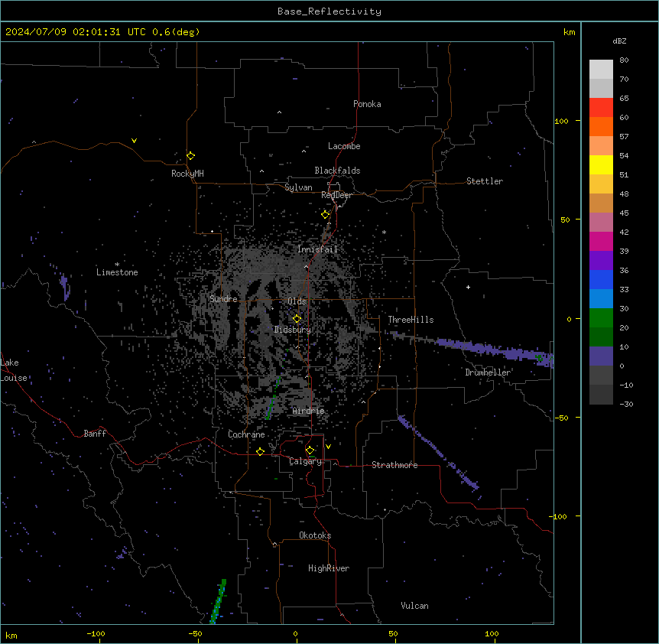Image resolution: width=659 pixels, height=644 pixels.
Task: Select the Innisfail label
Action: point(317,249)
